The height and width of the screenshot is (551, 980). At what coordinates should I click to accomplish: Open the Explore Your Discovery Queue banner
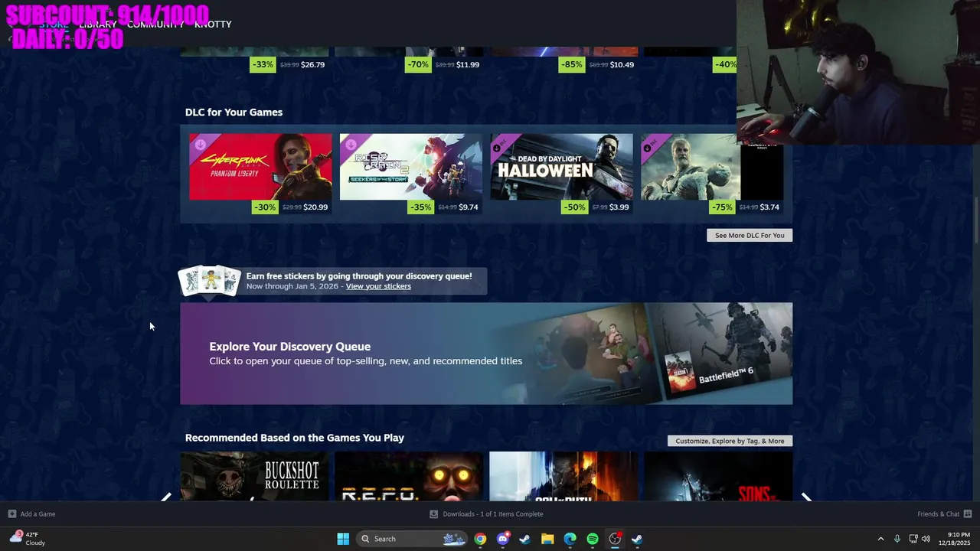tap(486, 354)
